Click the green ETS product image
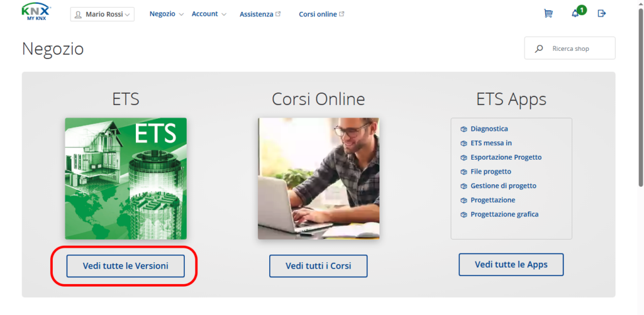644x315 pixels. tap(126, 179)
